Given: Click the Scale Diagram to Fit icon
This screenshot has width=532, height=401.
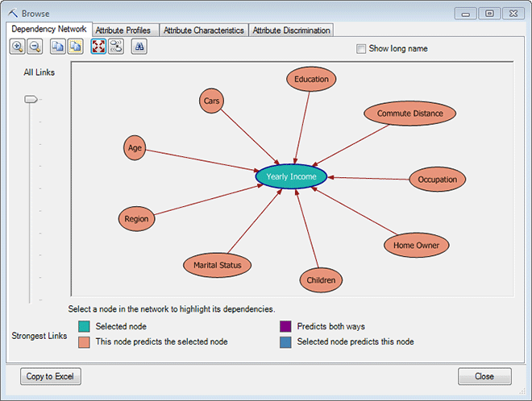Looking at the screenshot, I should pyautogui.click(x=98, y=48).
